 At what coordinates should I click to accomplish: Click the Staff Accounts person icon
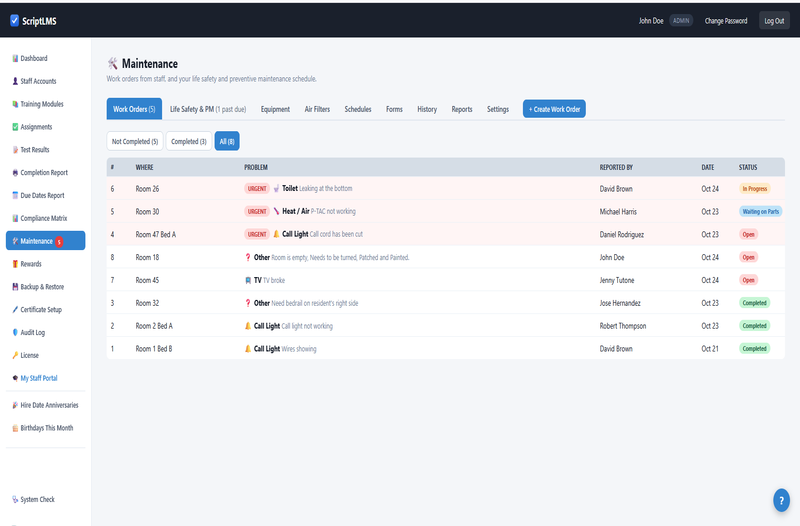(15, 81)
